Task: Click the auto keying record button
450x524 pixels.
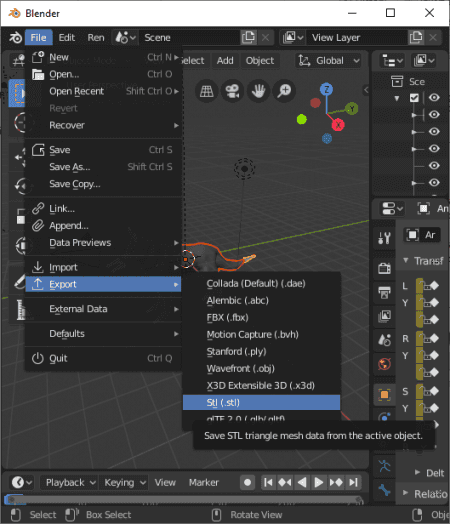Action: tap(248, 482)
